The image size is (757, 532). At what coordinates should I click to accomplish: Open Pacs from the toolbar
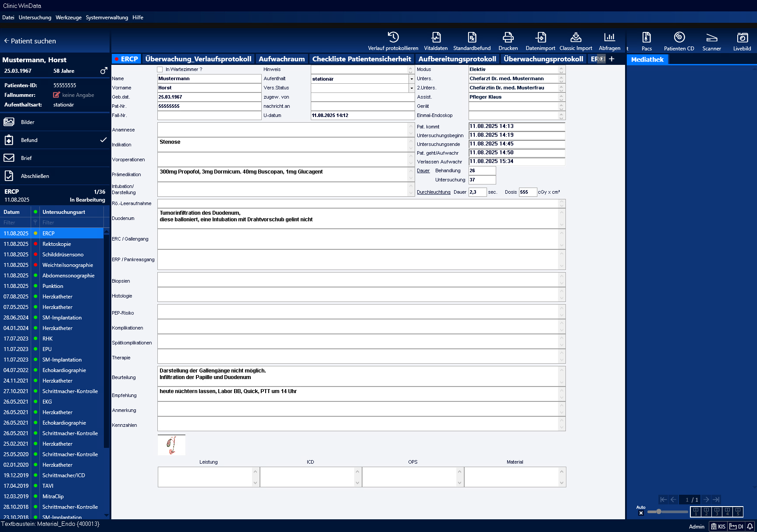[x=647, y=41]
